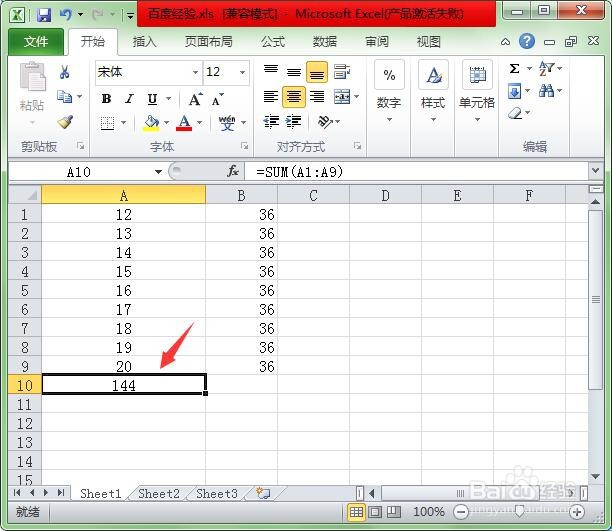Open 字体 font dialog launcher
The height and width of the screenshot is (531, 612).
[x=244, y=146]
